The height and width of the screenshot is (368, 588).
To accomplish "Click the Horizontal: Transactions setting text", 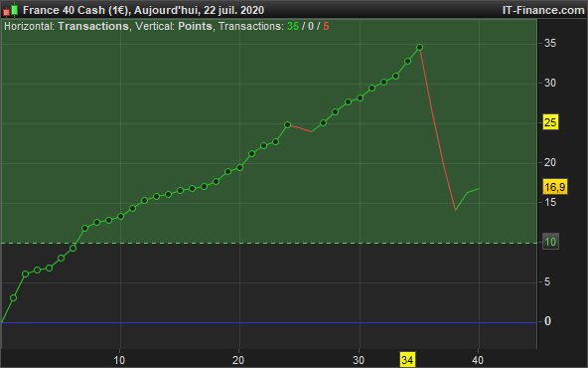I will coord(67,26).
